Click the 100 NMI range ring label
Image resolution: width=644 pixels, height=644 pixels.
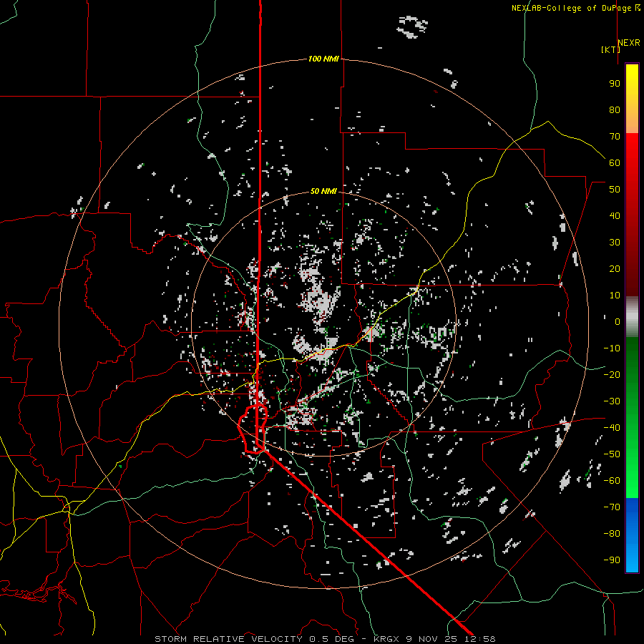tap(323, 59)
